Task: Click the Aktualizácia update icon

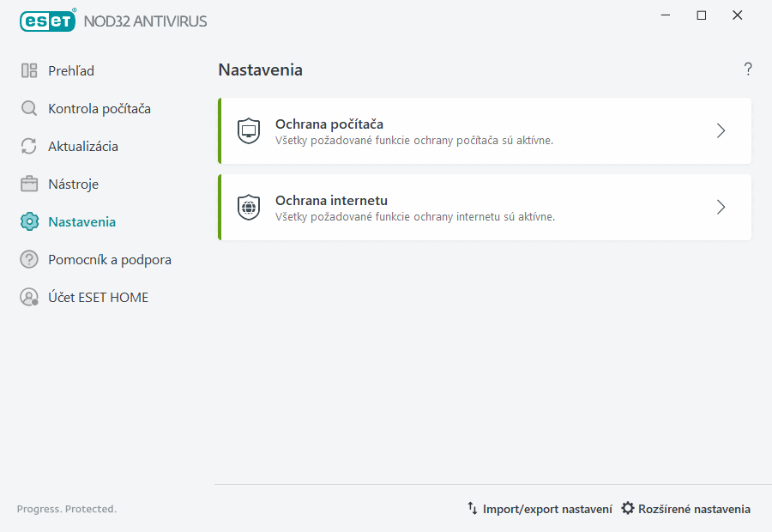Action: coord(29,146)
